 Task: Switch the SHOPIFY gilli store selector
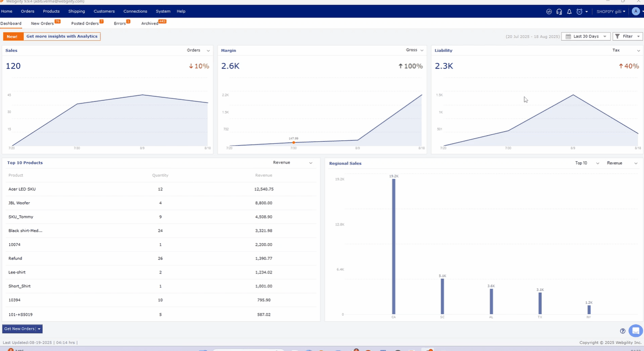click(611, 12)
